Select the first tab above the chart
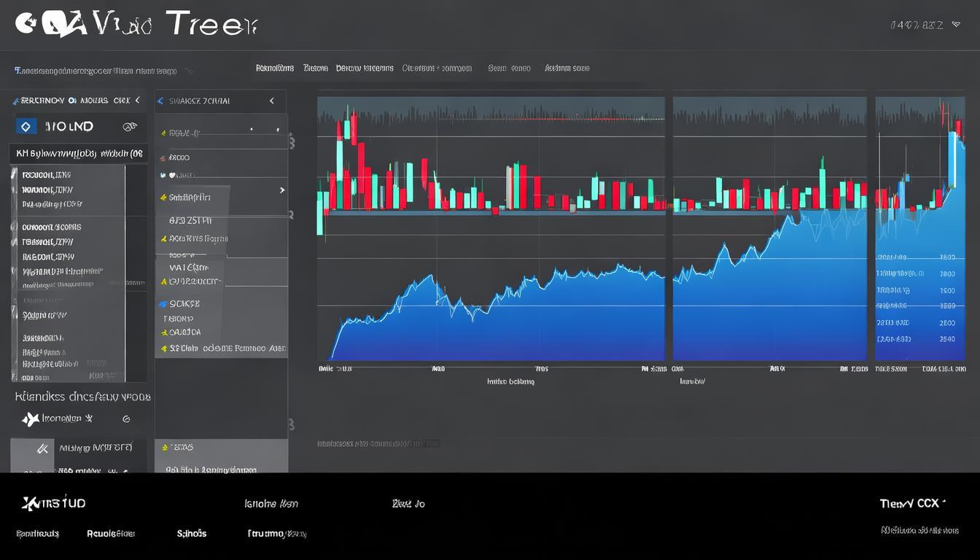This screenshot has width=980, height=560. coord(274,68)
